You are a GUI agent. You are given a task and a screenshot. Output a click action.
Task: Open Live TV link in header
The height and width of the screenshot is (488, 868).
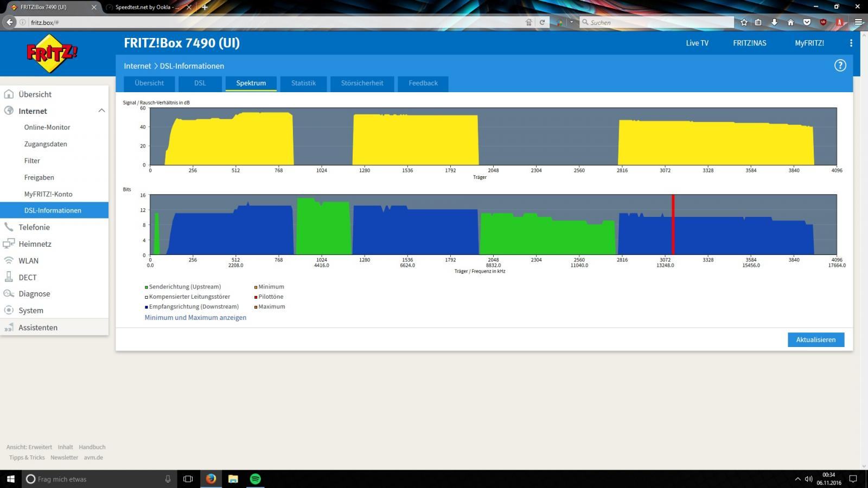pos(697,43)
